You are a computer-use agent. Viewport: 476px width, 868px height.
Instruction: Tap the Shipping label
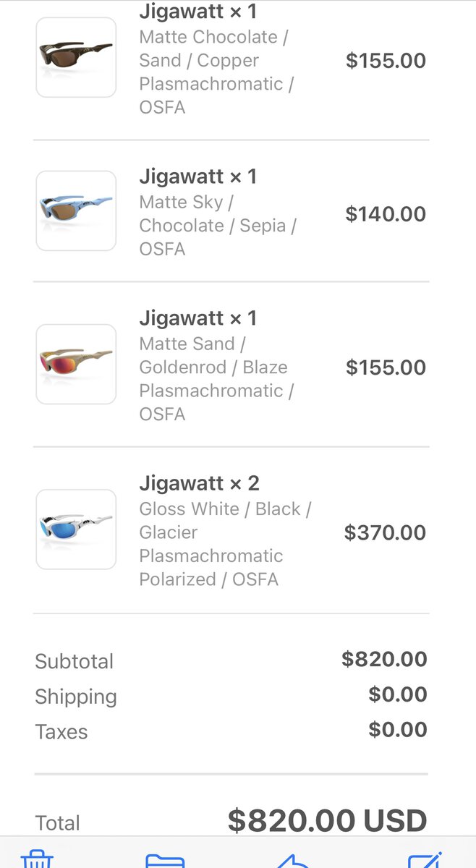tap(75, 697)
